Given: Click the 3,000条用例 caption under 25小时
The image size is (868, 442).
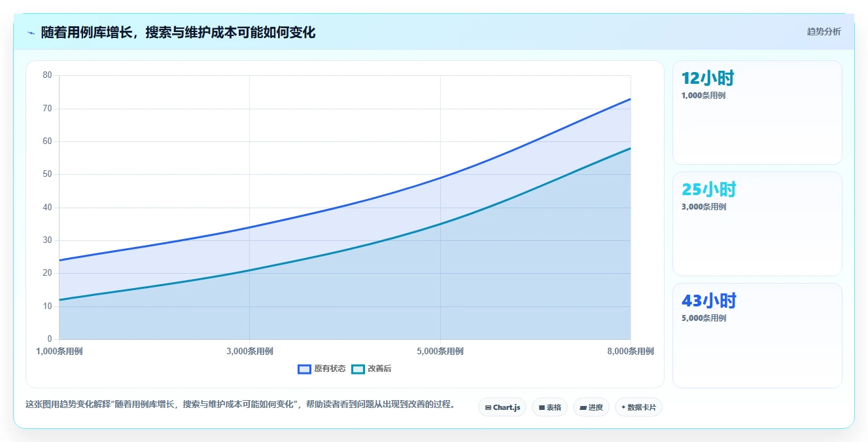Looking at the screenshot, I should (x=704, y=207).
